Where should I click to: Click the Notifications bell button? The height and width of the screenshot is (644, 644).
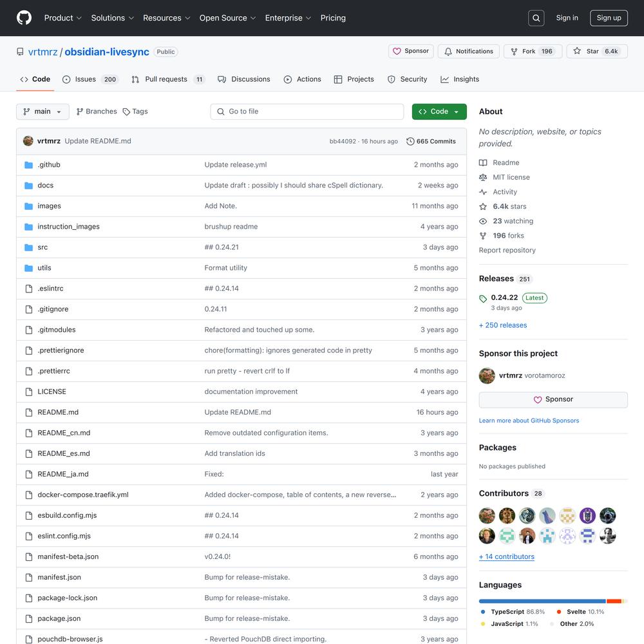[x=469, y=52]
